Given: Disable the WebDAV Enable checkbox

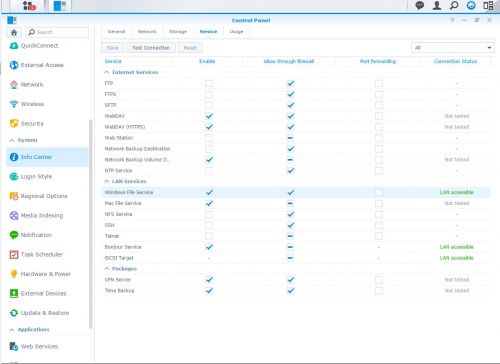Looking at the screenshot, I should (209, 116).
